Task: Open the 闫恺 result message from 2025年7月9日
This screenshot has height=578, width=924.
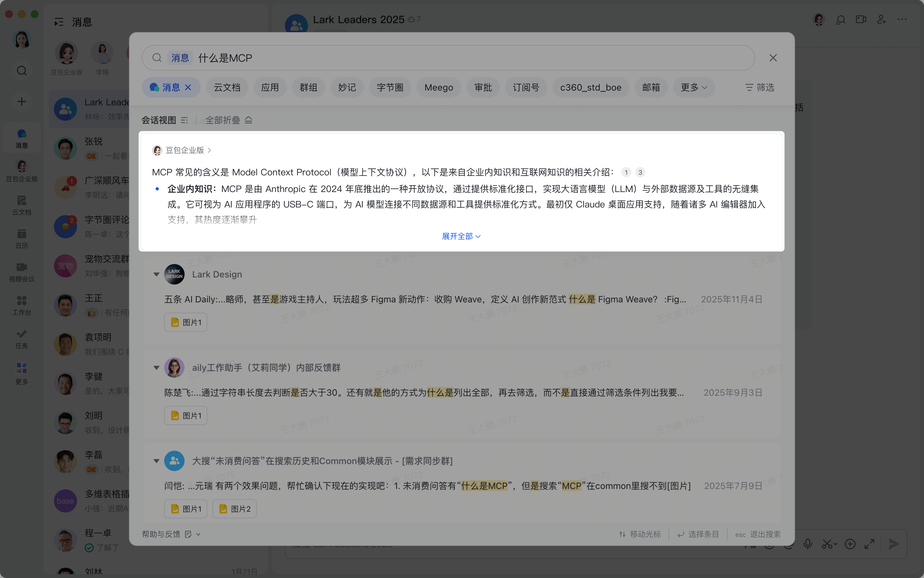Action: 463,486
